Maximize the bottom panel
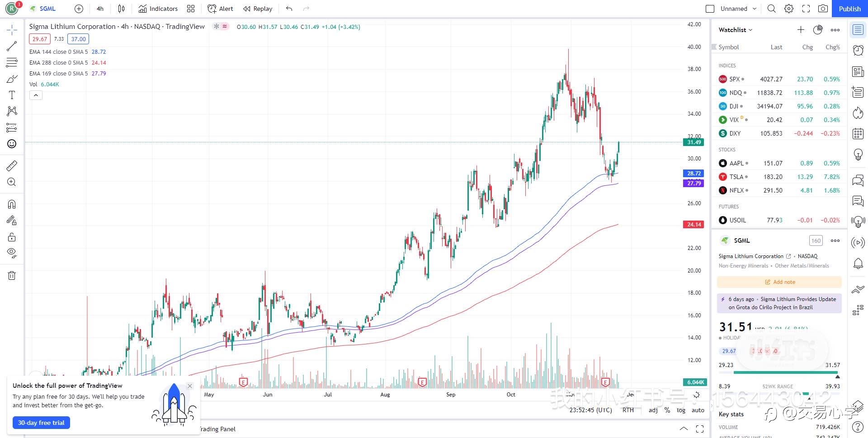 point(700,429)
